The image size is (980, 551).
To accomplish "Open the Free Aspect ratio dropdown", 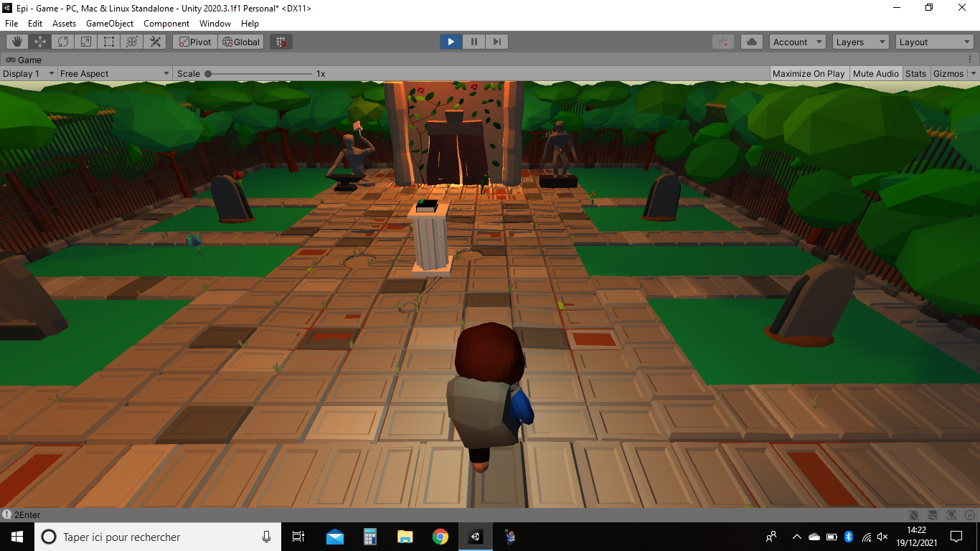I will pyautogui.click(x=115, y=73).
